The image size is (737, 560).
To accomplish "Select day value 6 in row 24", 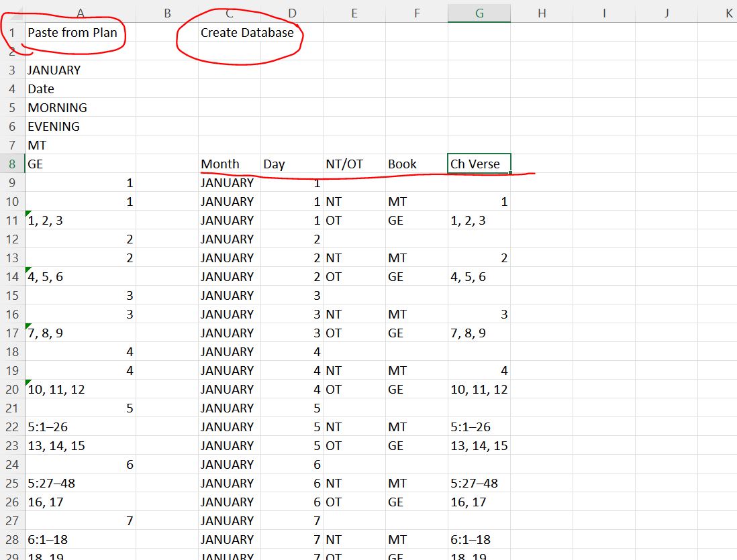I will (x=292, y=465).
